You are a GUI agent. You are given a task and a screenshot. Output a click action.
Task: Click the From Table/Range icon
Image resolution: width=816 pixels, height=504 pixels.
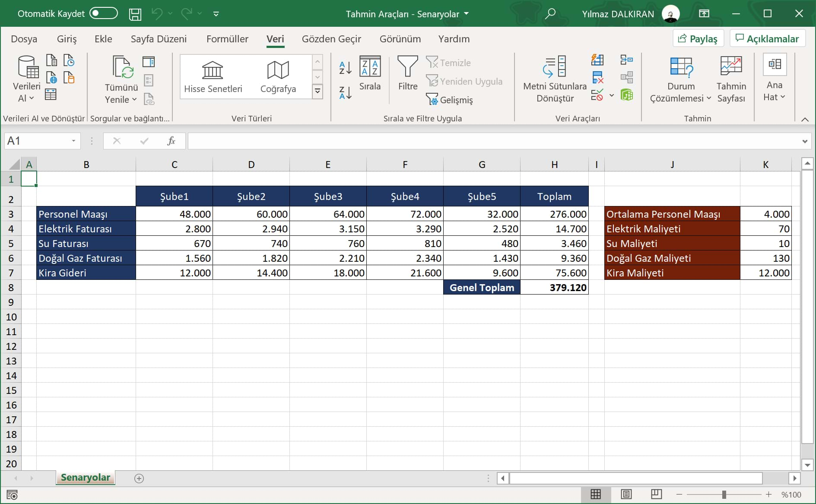(x=51, y=95)
